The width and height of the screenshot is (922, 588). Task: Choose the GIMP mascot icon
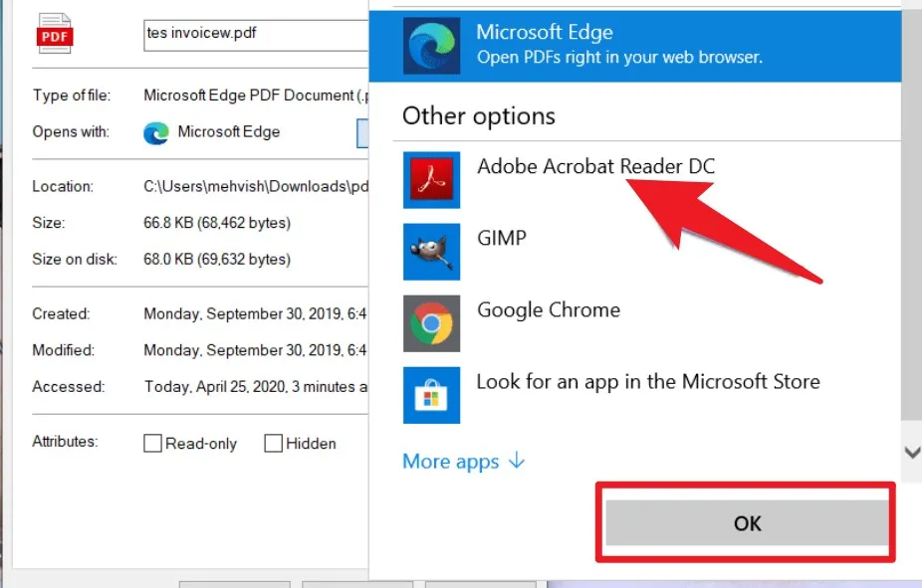pos(431,252)
